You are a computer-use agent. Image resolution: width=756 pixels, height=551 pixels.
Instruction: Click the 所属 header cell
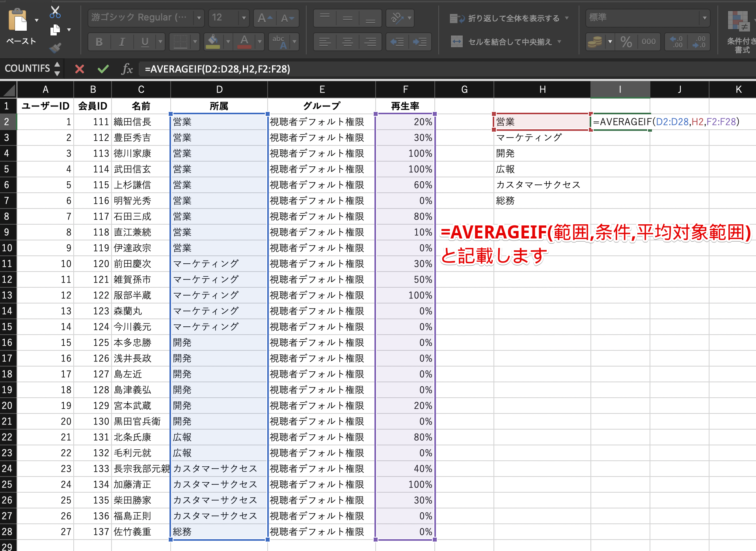coord(219,106)
